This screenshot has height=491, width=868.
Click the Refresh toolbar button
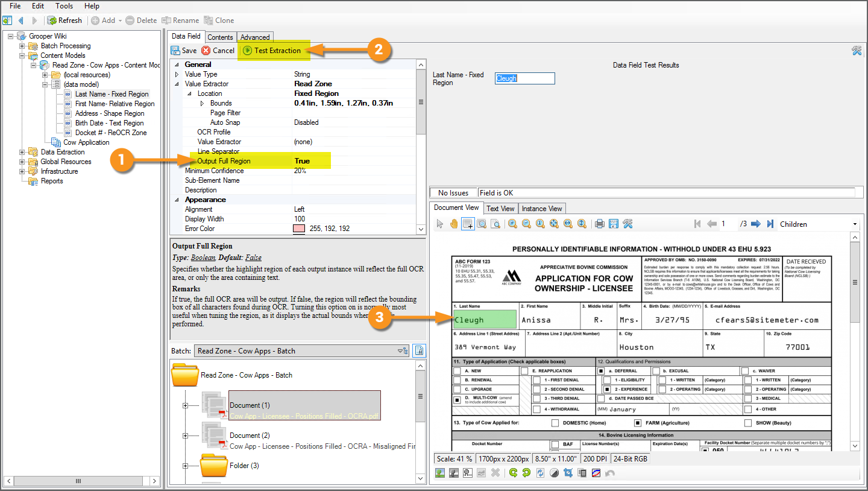[x=64, y=20]
